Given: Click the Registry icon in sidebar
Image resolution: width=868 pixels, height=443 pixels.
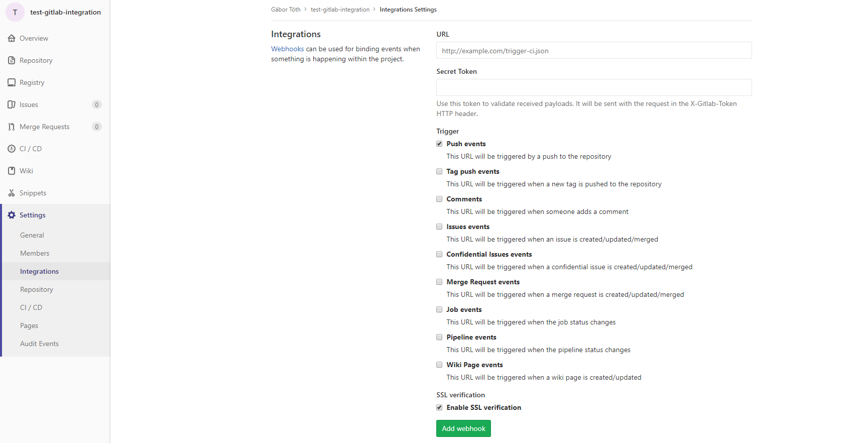Looking at the screenshot, I should coord(12,82).
